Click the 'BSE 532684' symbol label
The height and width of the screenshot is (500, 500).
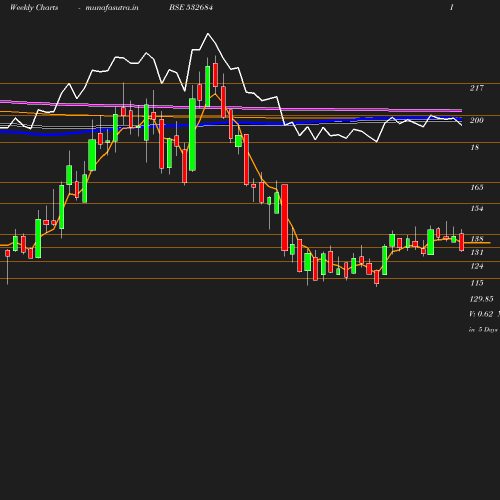pos(191,7)
